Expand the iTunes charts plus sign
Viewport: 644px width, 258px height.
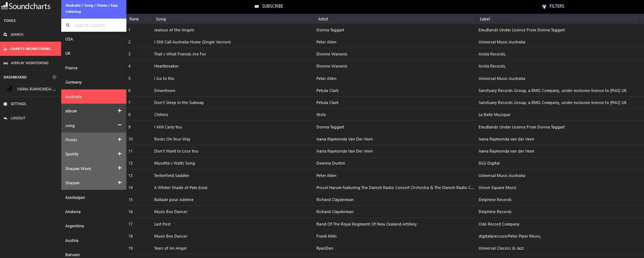tap(119, 139)
